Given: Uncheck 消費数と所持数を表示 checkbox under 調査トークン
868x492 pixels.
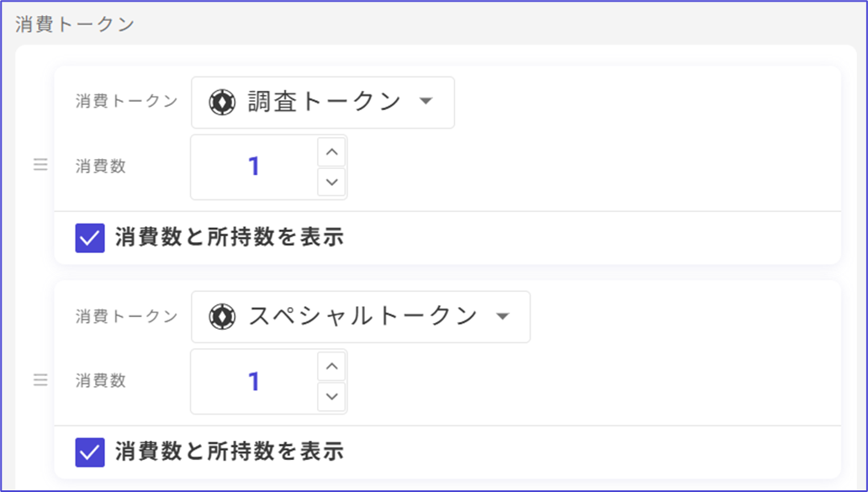Looking at the screenshot, I should pos(90,238).
